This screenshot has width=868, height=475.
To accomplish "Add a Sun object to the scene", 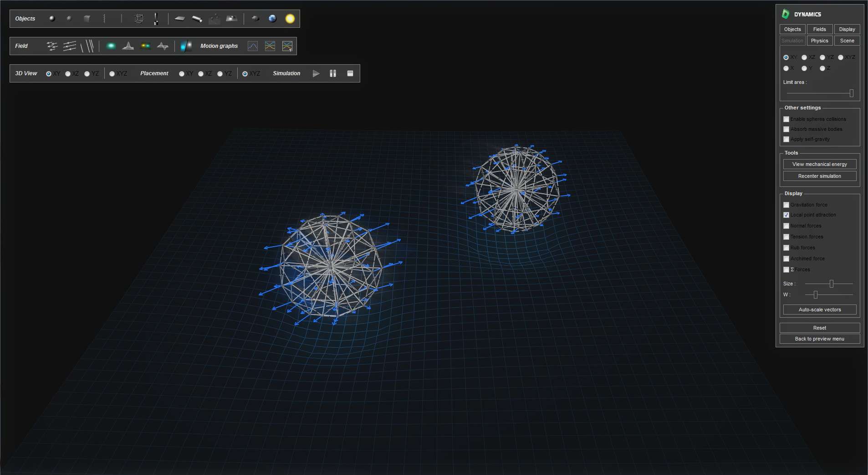I will 290,20.
